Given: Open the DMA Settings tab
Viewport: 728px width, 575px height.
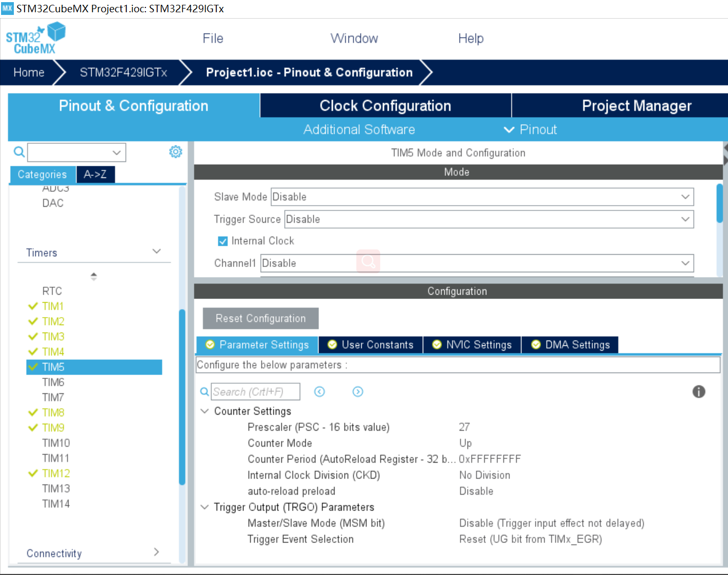Looking at the screenshot, I should (570, 345).
